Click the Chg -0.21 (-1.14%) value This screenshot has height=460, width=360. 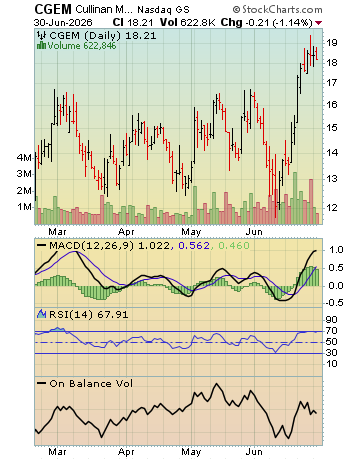[267, 23]
